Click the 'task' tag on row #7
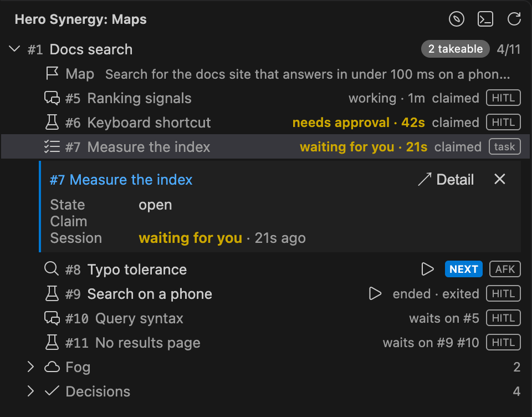The width and height of the screenshot is (532, 417). point(504,147)
